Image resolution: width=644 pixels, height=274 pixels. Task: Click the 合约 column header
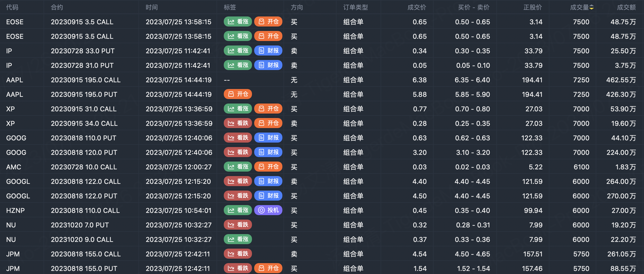click(57, 8)
